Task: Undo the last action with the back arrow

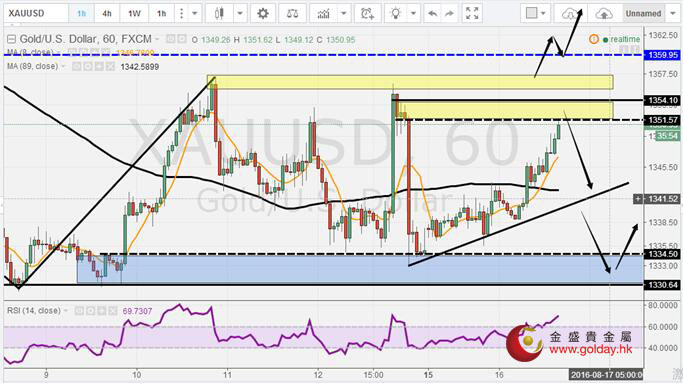Action: pos(433,14)
